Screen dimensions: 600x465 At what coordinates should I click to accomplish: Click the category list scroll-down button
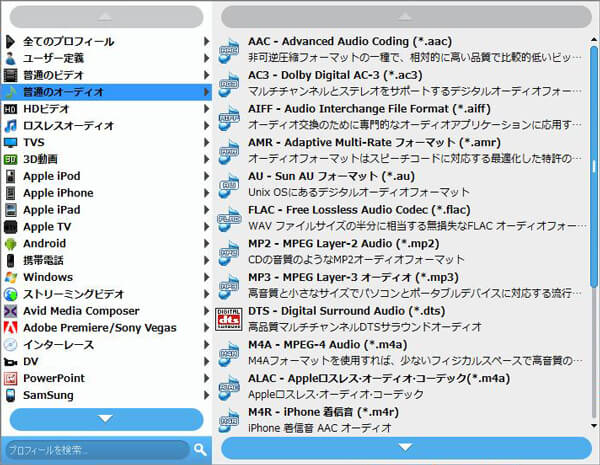pos(106,419)
